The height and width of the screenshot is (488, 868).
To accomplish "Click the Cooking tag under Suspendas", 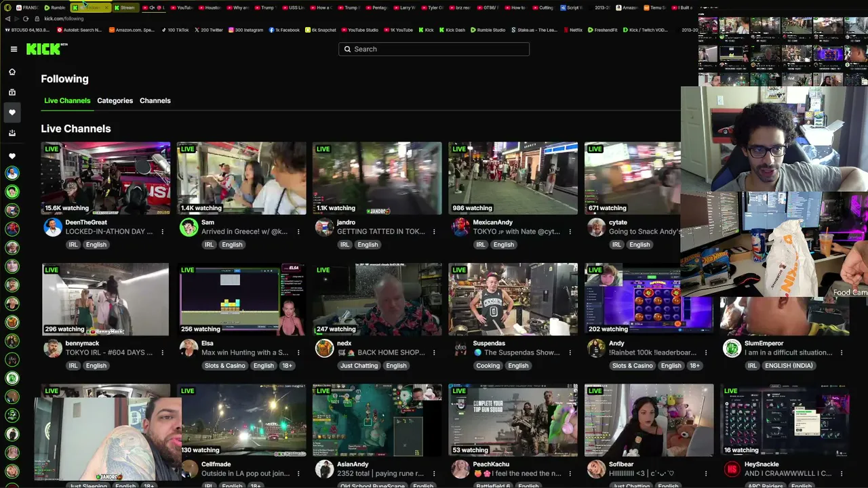I will tap(488, 365).
